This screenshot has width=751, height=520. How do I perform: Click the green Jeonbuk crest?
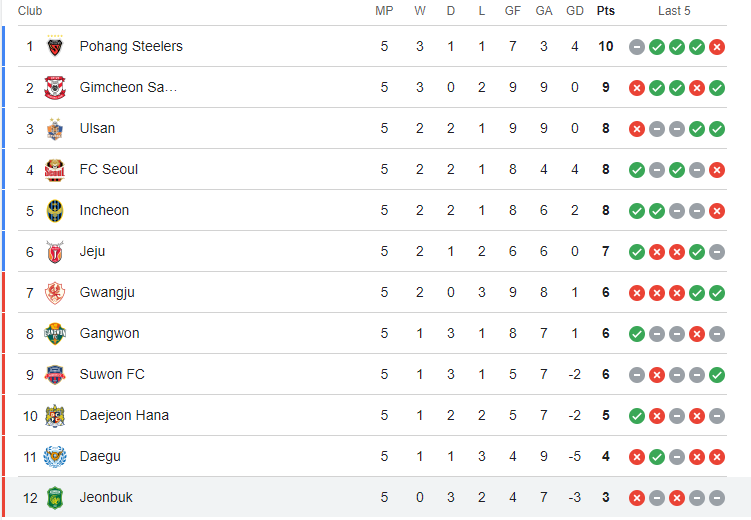point(55,498)
